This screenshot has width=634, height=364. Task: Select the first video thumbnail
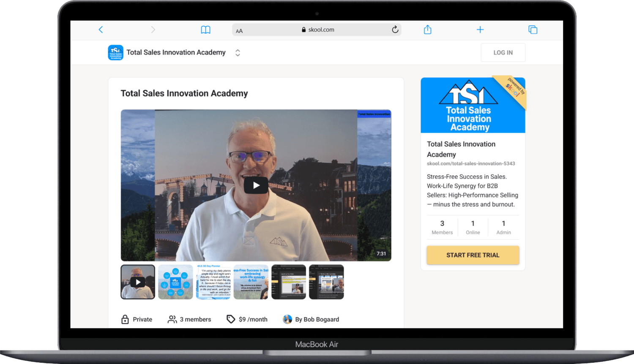138,282
